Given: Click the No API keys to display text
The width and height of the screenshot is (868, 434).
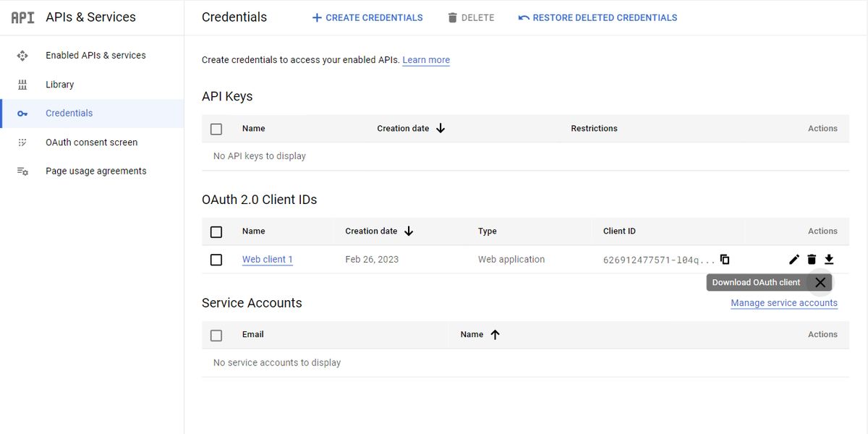Looking at the screenshot, I should (260, 156).
